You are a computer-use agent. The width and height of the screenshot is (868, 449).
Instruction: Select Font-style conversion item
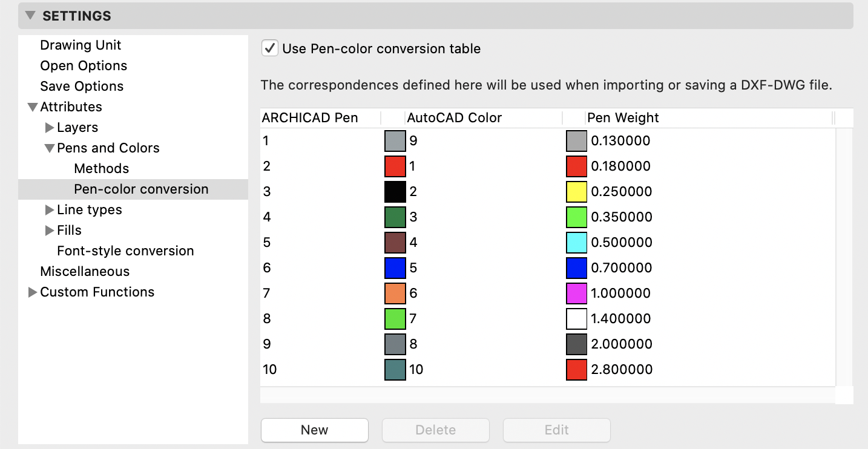pos(125,251)
